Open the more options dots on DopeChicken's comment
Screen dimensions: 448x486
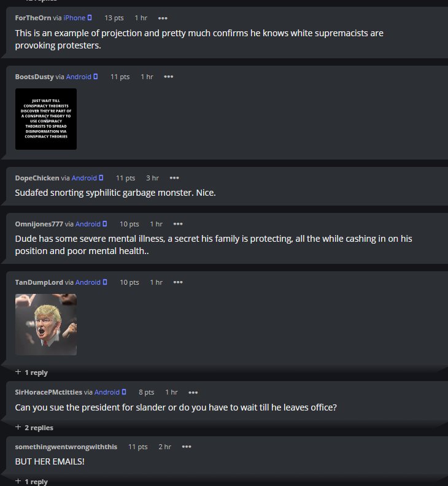(174, 178)
